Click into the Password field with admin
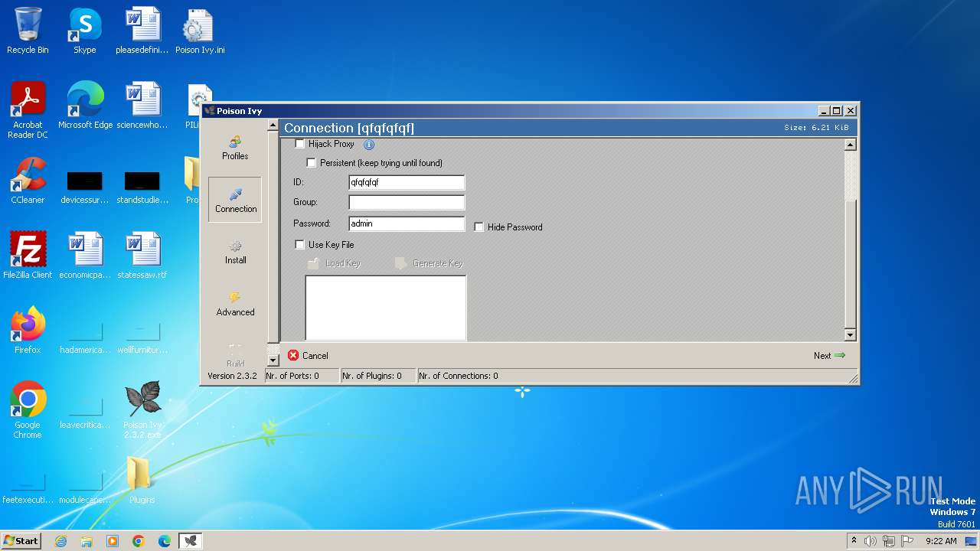The image size is (980, 551). point(407,223)
